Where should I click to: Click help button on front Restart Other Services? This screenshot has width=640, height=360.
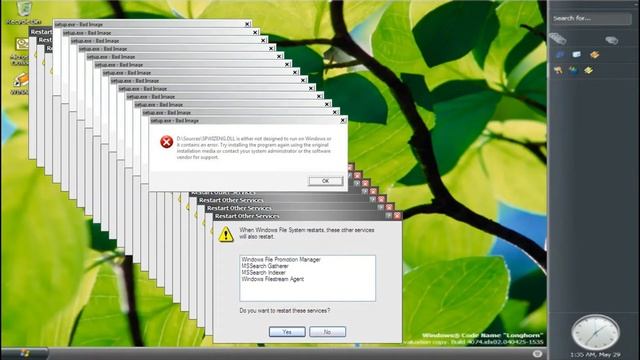388,216
